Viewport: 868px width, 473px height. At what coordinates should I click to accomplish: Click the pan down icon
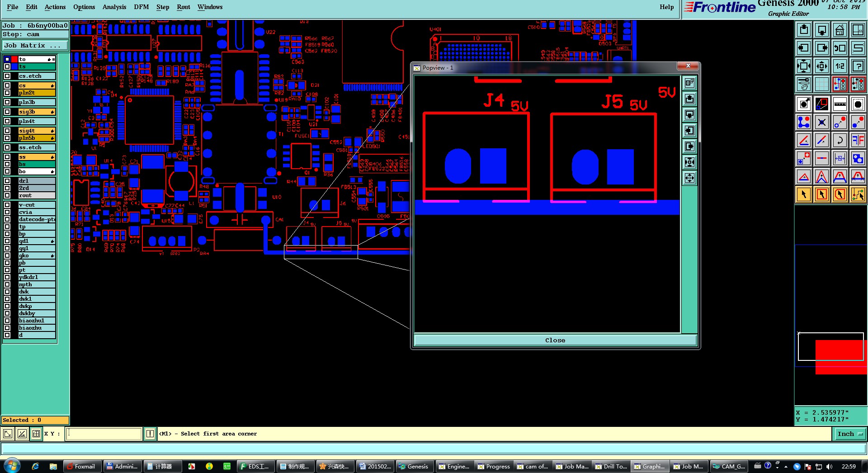(x=822, y=30)
